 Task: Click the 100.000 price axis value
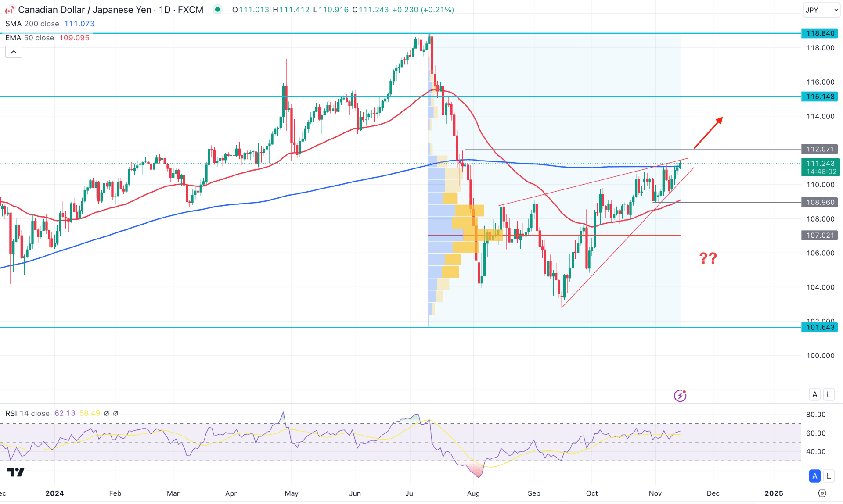(820, 356)
